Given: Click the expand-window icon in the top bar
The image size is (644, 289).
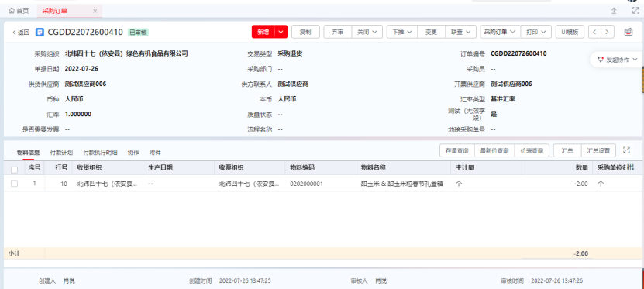Looking at the screenshot, I should (635, 11).
